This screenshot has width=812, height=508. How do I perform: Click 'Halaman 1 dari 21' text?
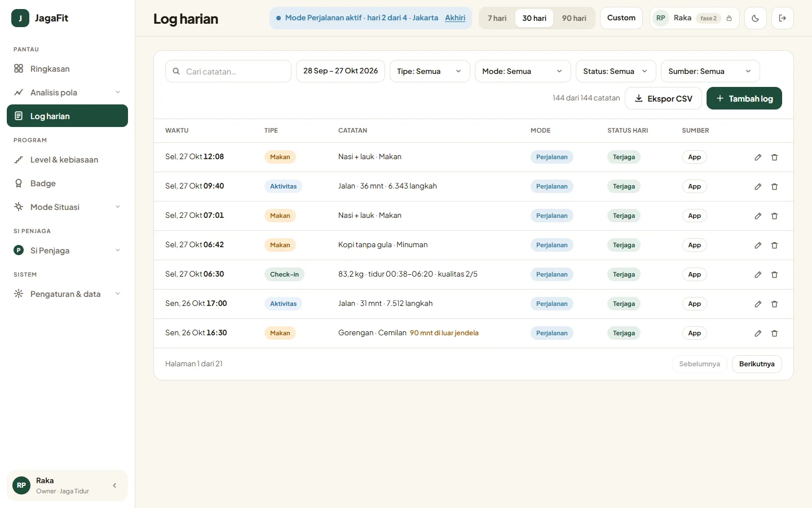[194, 364]
